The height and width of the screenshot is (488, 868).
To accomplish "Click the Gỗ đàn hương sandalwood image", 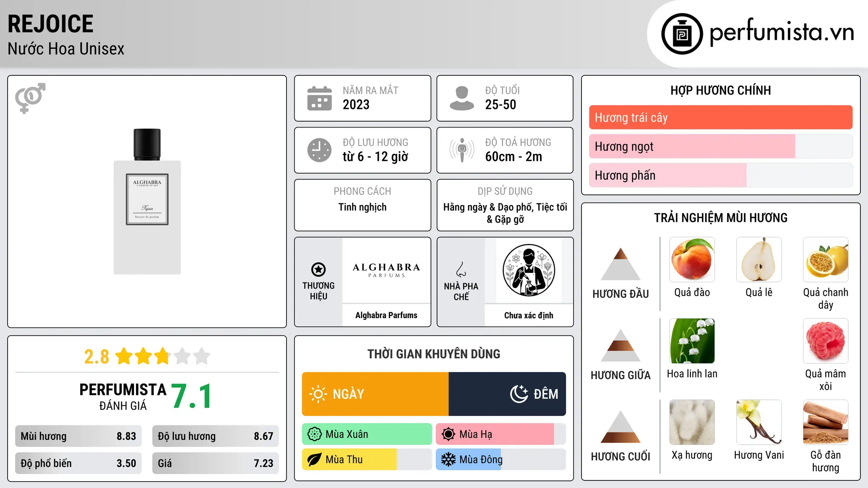I will [826, 422].
